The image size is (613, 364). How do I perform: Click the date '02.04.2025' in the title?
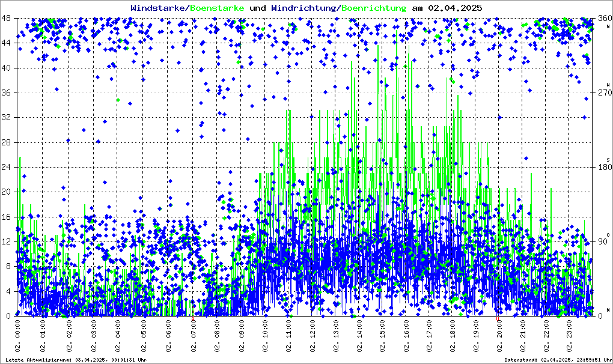pyautogui.click(x=455, y=8)
